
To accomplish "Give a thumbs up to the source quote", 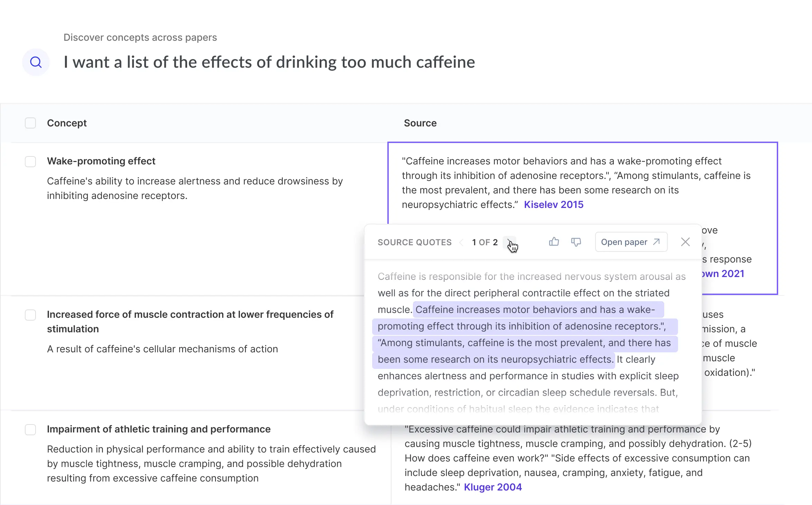I will click(x=554, y=242).
